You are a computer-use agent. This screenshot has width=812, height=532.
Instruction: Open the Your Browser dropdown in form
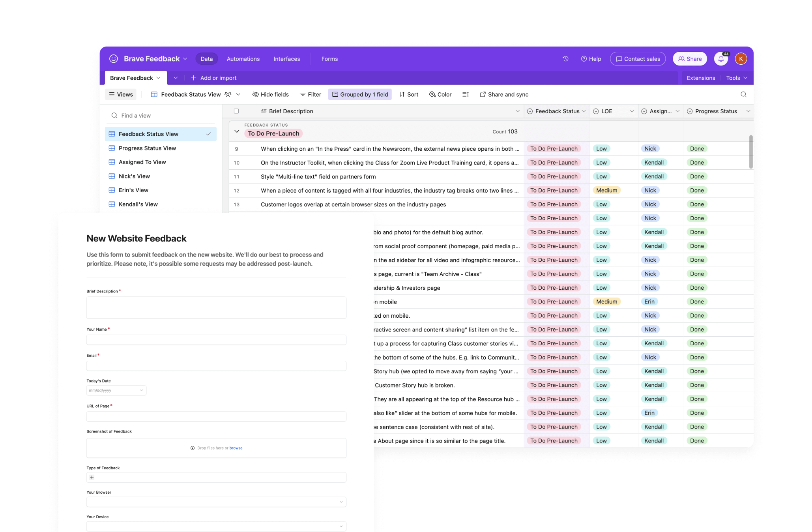click(x=216, y=502)
